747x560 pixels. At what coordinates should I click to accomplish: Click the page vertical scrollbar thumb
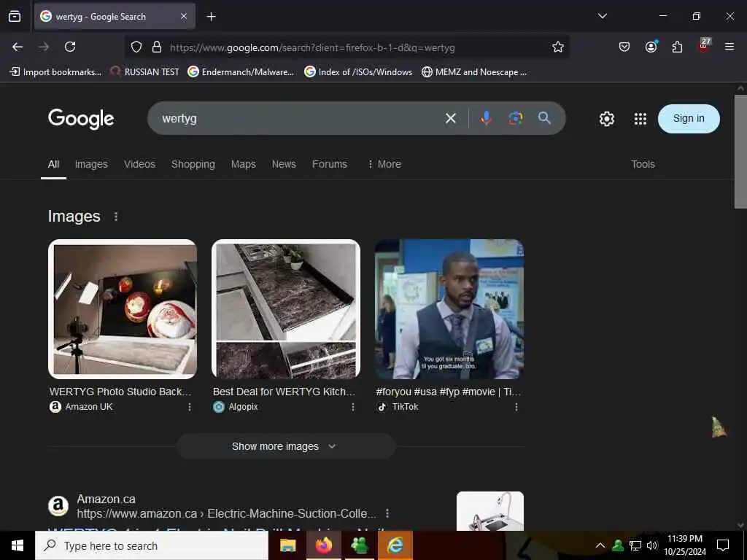click(740, 152)
